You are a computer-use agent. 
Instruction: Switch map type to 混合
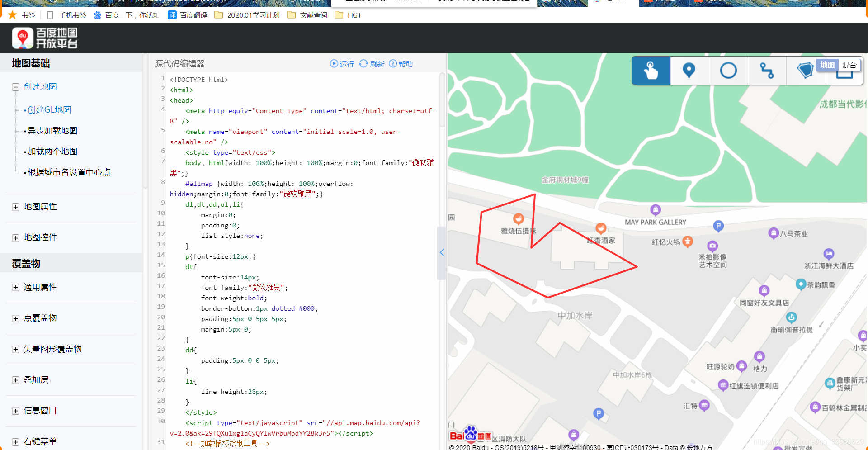click(849, 65)
